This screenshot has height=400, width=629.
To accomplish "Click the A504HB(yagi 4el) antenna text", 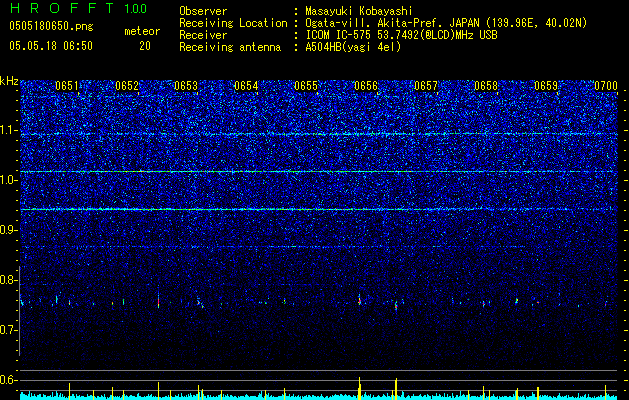I will click(x=353, y=47).
